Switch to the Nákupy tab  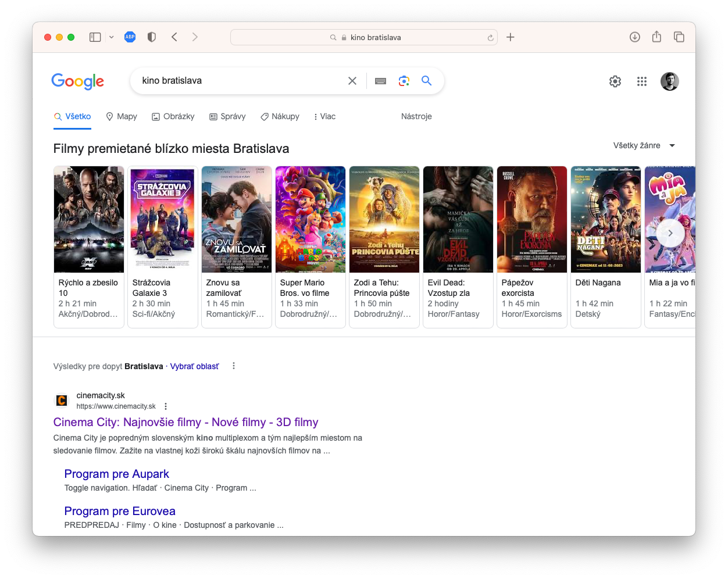tap(280, 116)
